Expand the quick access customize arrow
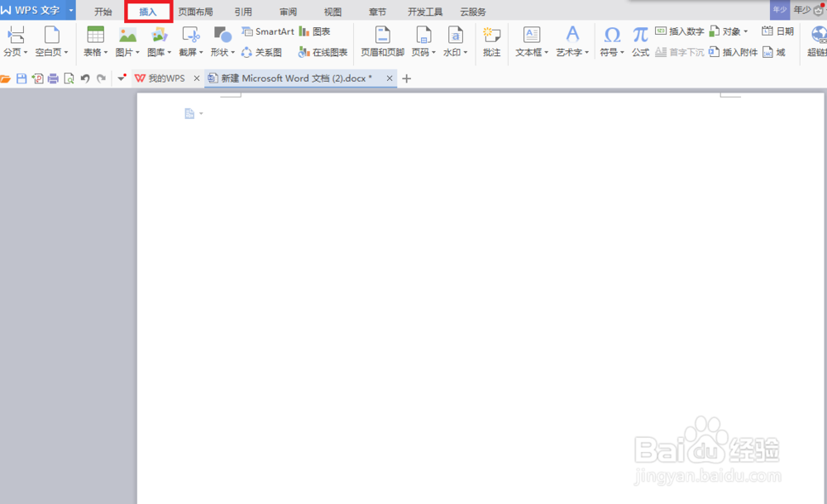 [x=122, y=78]
